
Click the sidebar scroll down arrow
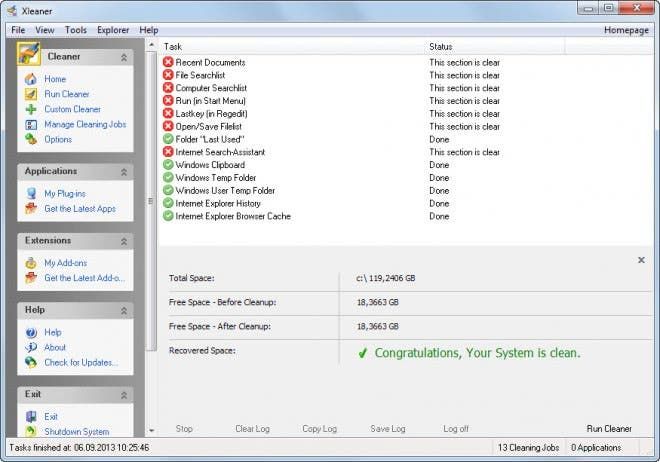tap(152, 430)
